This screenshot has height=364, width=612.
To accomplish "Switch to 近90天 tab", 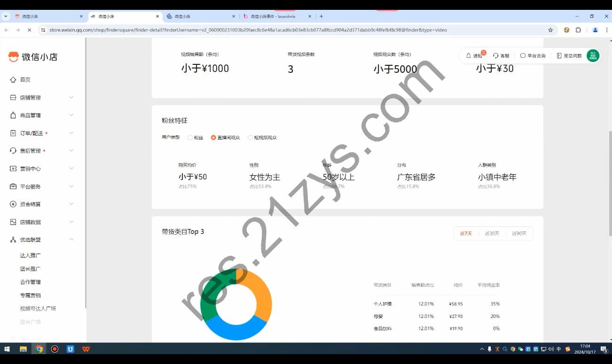I will pos(519,233).
